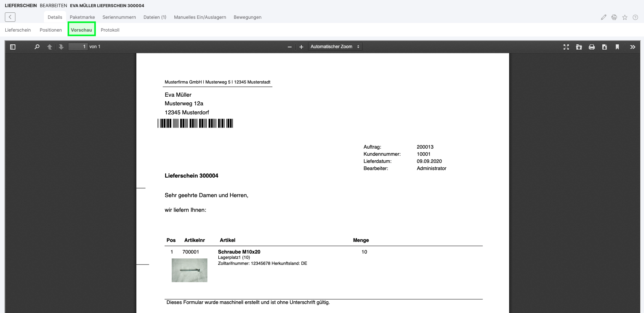Switch to the Paketmarke tab
This screenshot has height=313, width=644.
[82, 17]
